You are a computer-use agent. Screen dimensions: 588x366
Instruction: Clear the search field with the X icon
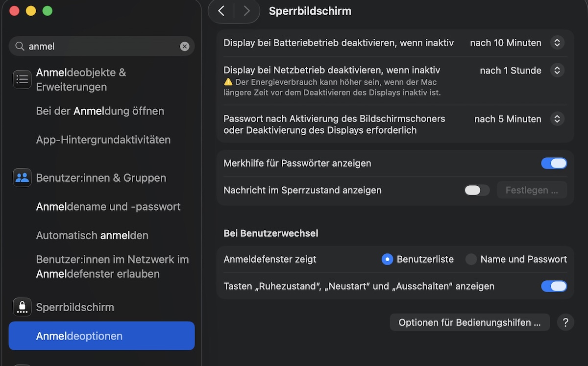pyautogui.click(x=185, y=47)
